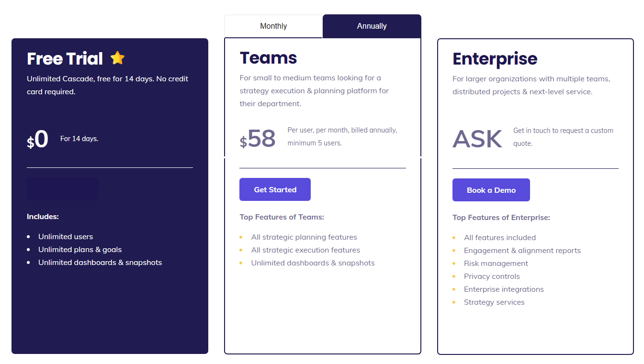Viewport: 644px width, 364px height.
Task: Click the Enterprise plan description paragraph
Action: point(531,85)
